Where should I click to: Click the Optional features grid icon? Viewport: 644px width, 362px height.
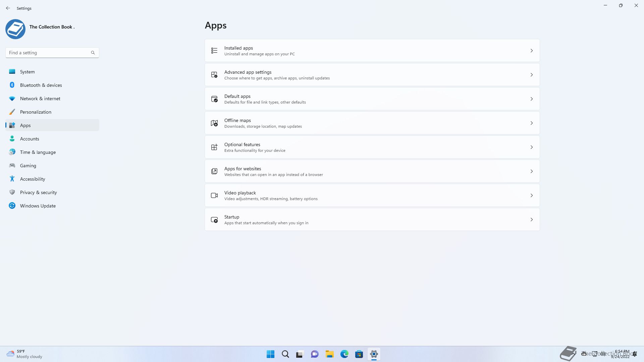pos(214,147)
